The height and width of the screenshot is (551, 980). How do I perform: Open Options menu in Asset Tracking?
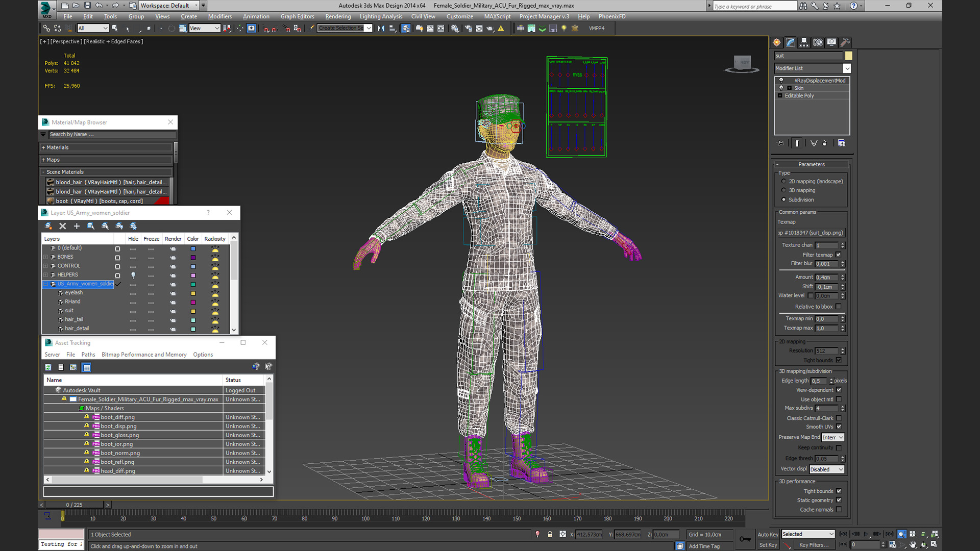point(203,355)
